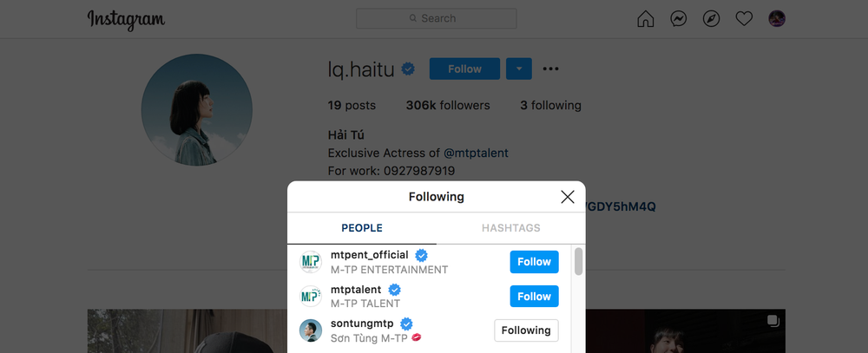Open Messenger direct messages icon

(678, 19)
